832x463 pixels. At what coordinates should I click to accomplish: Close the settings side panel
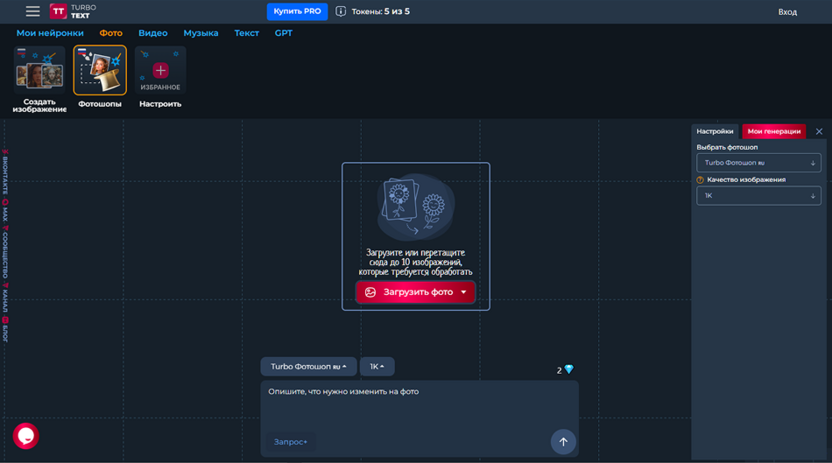coord(819,132)
